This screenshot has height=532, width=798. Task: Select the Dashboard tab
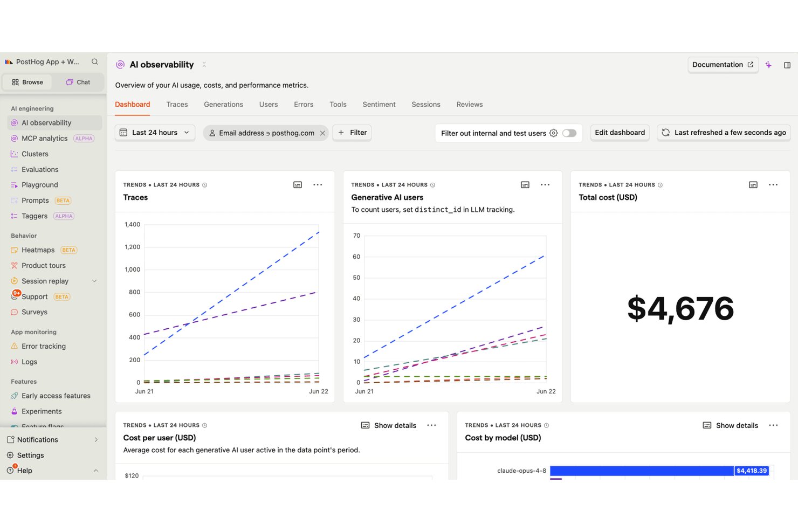[133, 105]
